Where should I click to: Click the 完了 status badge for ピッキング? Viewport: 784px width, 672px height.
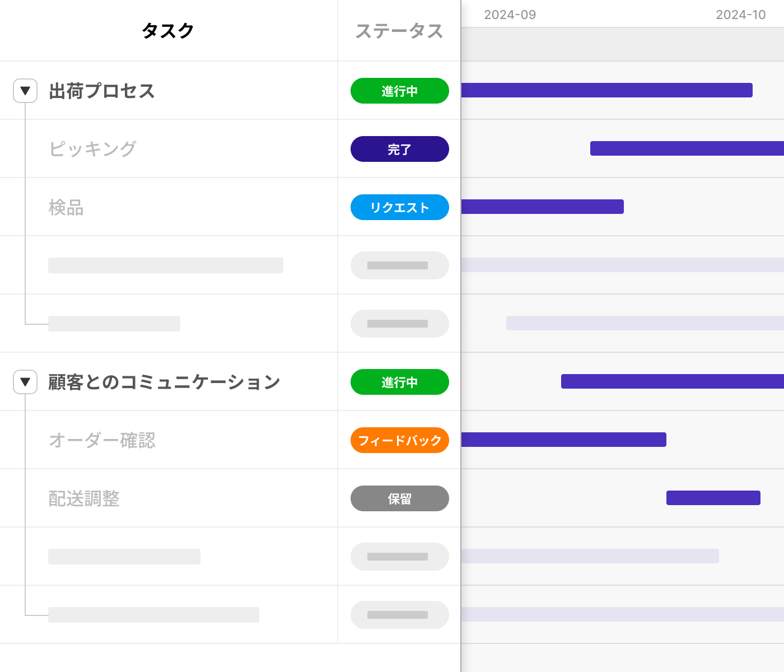399,149
